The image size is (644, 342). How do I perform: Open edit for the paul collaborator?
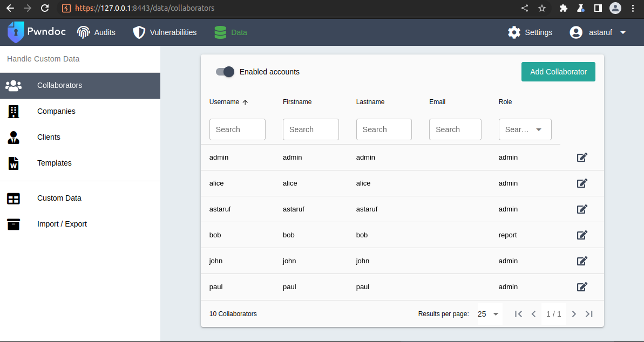[x=582, y=287]
